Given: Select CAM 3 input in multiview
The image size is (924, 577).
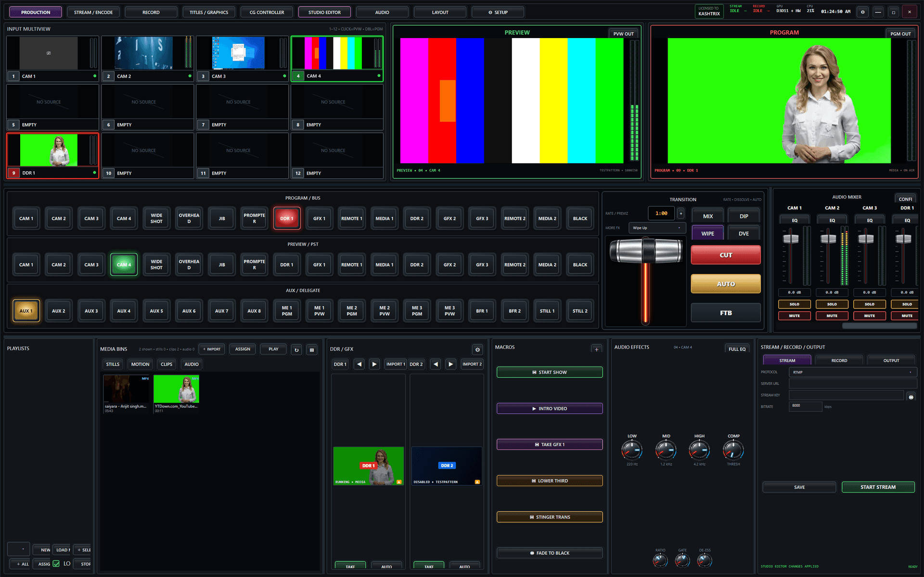Looking at the screenshot, I should 242,58.
